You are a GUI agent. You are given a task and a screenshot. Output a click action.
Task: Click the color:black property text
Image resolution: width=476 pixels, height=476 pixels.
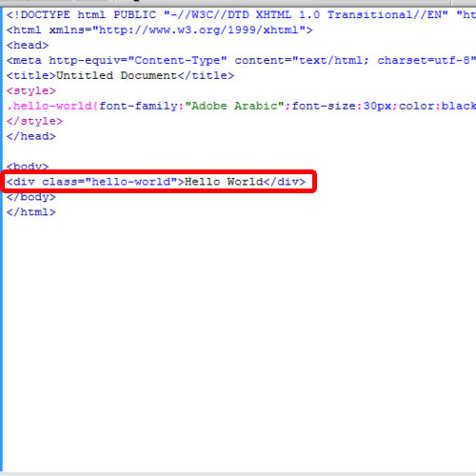coord(437,106)
